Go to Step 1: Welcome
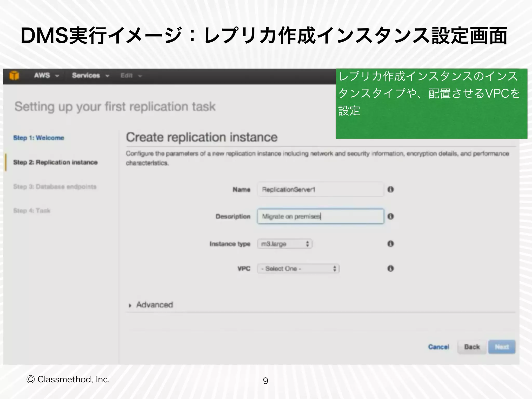 click(x=38, y=138)
